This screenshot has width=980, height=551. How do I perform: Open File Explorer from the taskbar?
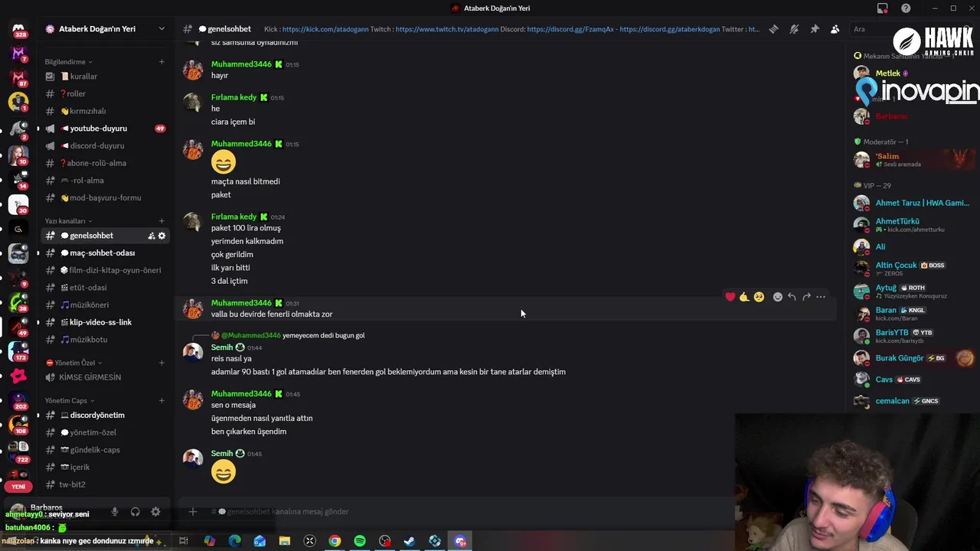pyautogui.click(x=285, y=541)
